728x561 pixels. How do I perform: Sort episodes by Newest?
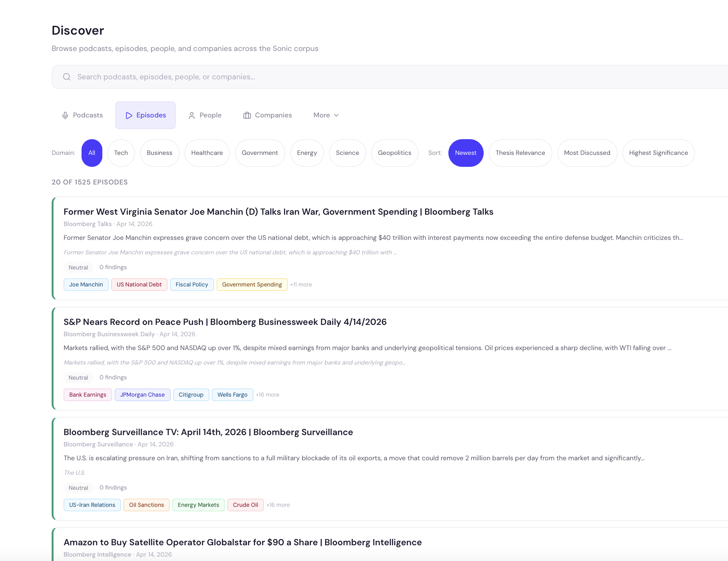466,153
